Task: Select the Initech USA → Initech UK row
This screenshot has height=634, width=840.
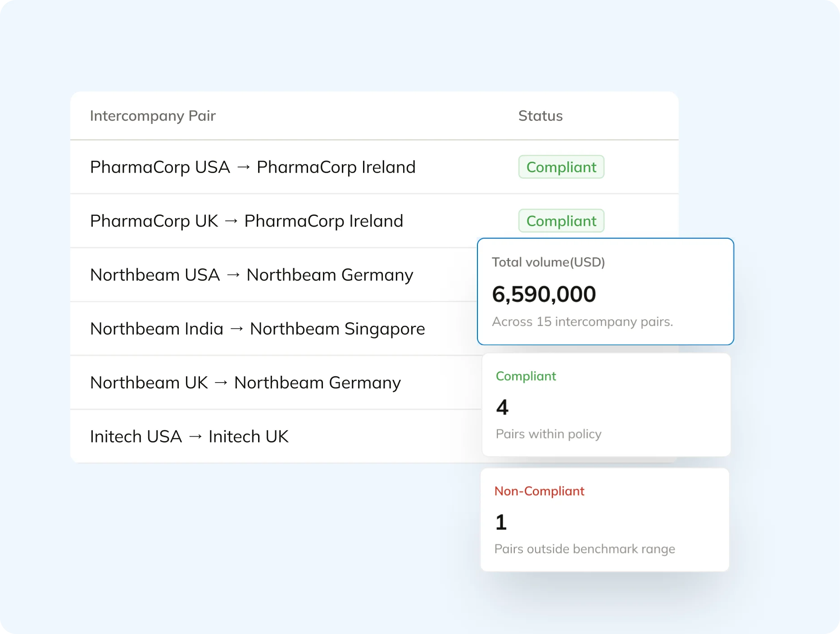Action: pyautogui.click(x=189, y=436)
